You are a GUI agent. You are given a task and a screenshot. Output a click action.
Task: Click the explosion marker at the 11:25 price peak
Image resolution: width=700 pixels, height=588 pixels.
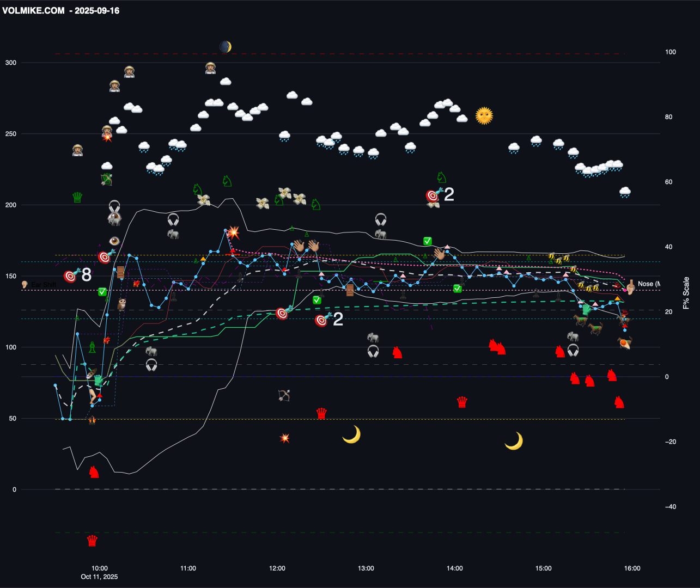[x=233, y=232]
